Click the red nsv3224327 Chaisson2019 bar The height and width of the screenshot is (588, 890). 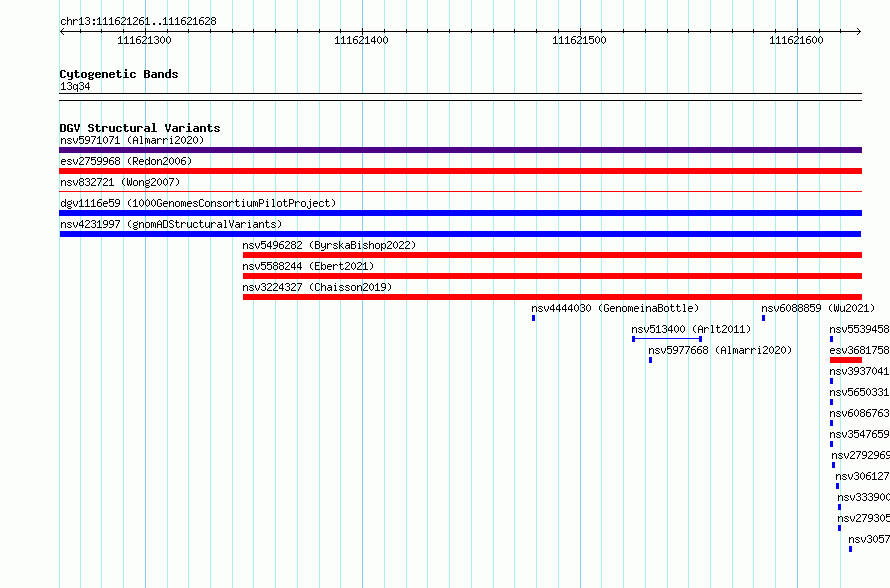coord(552,297)
